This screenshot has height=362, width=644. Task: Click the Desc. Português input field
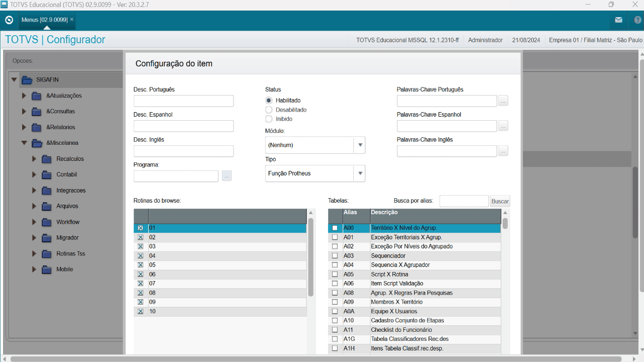coord(184,101)
